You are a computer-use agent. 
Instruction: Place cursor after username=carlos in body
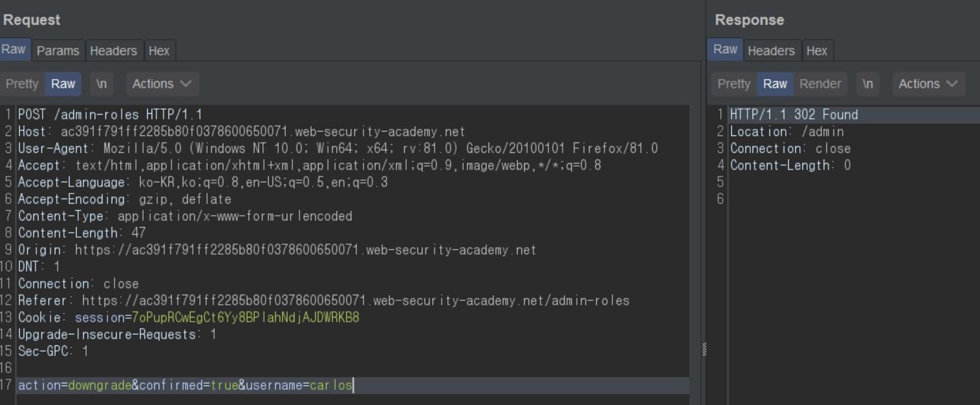coord(353,385)
